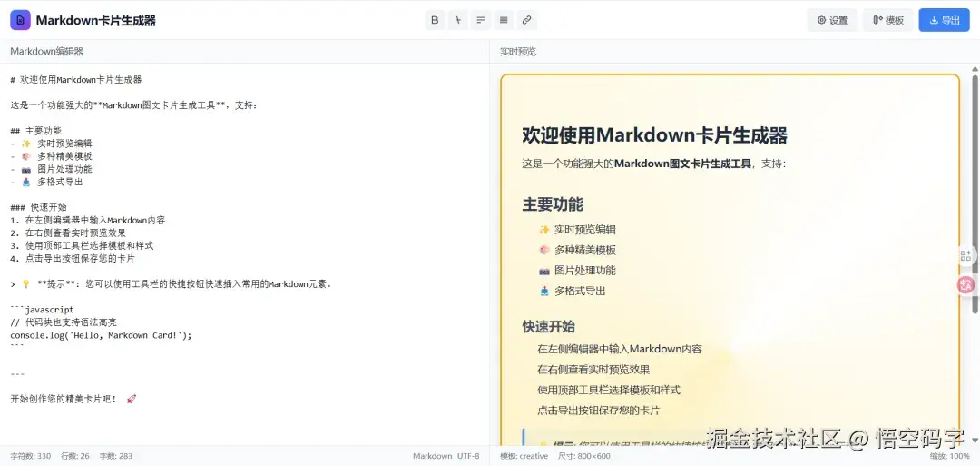Toggle bold formatting with the B button
The height and width of the screenshot is (466, 980).
[435, 20]
